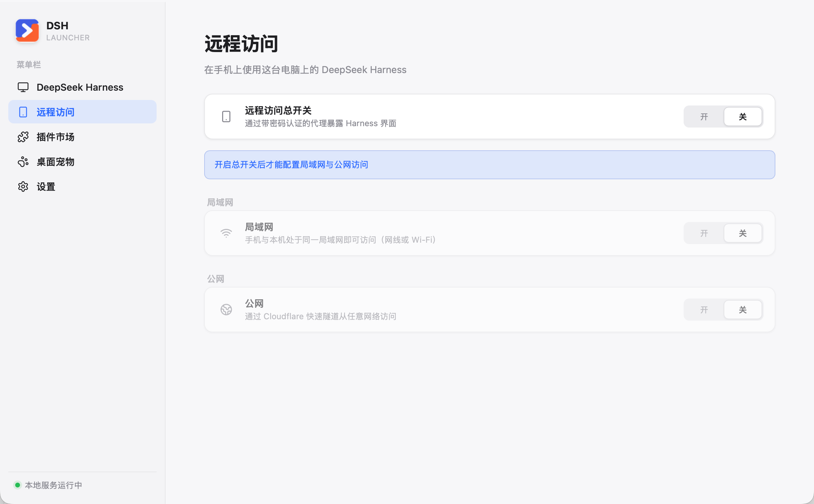
Task: Go to 插件市场 page
Action: pos(82,137)
